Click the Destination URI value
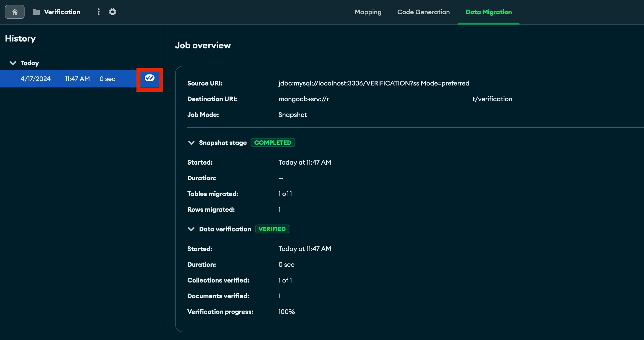Screen dimensions: 644x340 click(x=303, y=99)
